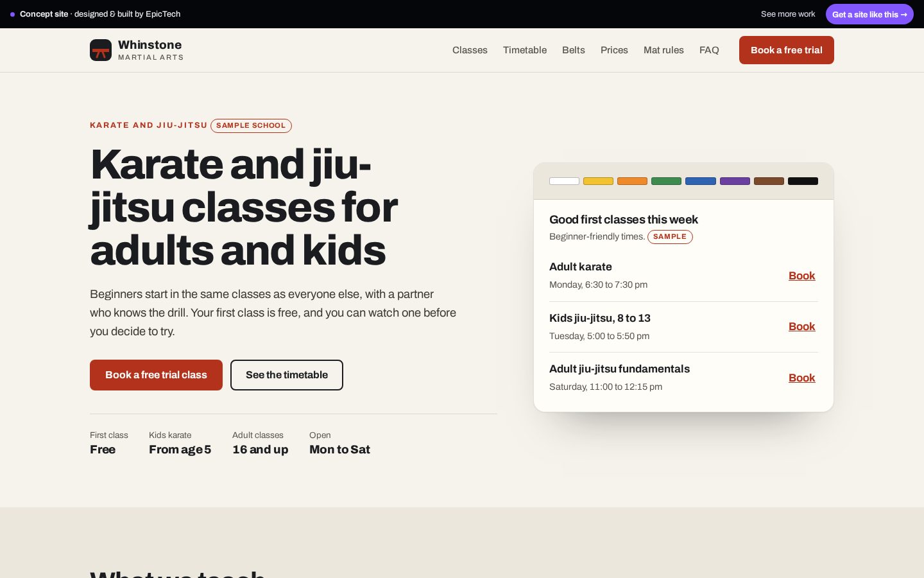Click the See the timetable button
Viewport: 924px width, 578px height.
(x=287, y=375)
